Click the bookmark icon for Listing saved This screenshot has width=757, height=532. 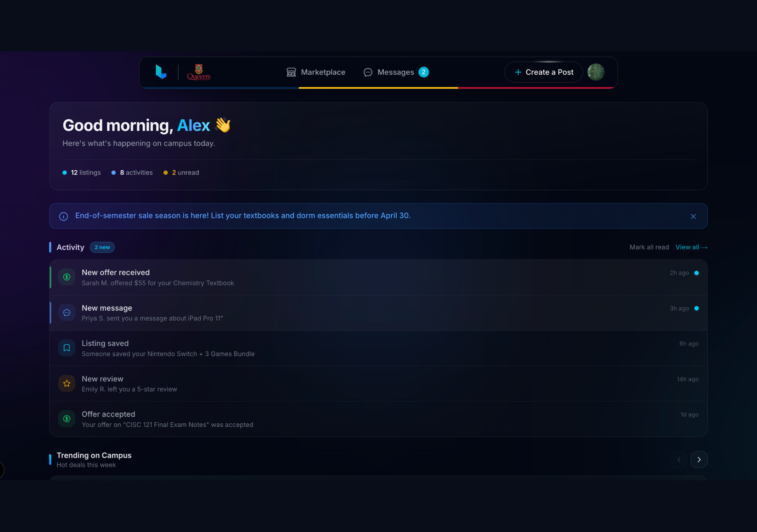pyautogui.click(x=67, y=348)
